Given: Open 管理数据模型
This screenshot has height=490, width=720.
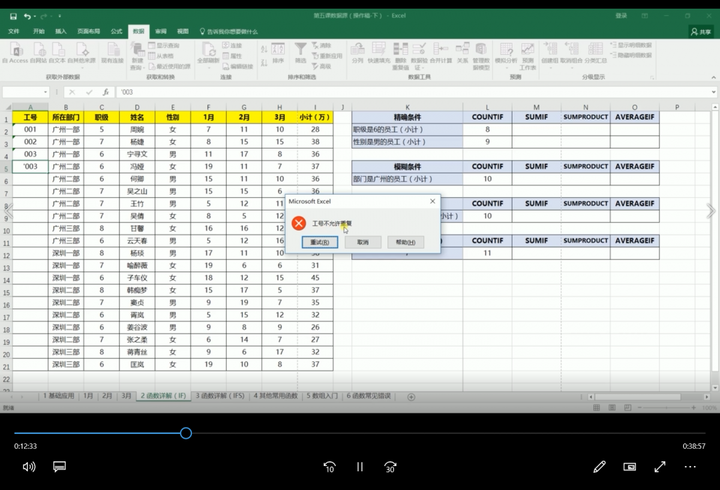Looking at the screenshot, I should 481,56.
